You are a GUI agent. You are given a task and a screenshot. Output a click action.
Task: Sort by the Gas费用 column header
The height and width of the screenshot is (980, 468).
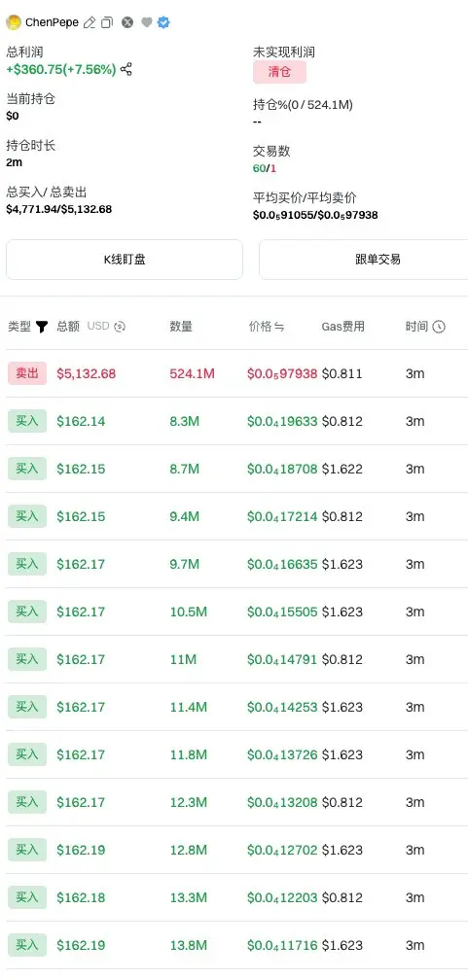pyautogui.click(x=342, y=327)
